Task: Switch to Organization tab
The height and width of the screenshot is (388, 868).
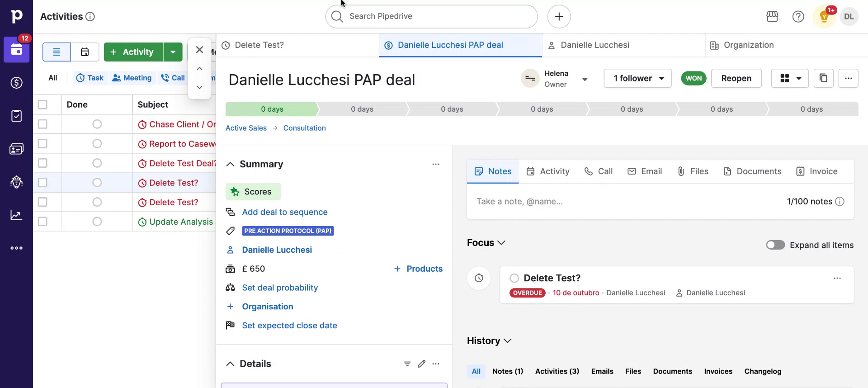Action: click(x=786, y=45)
